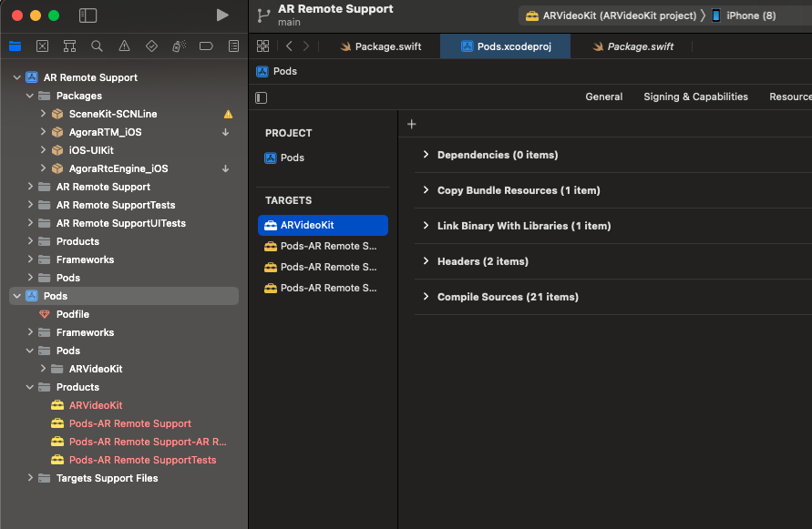Expand Link Binary With Libraries phase
The image size is (812, 529).
[x=426, y=225]
